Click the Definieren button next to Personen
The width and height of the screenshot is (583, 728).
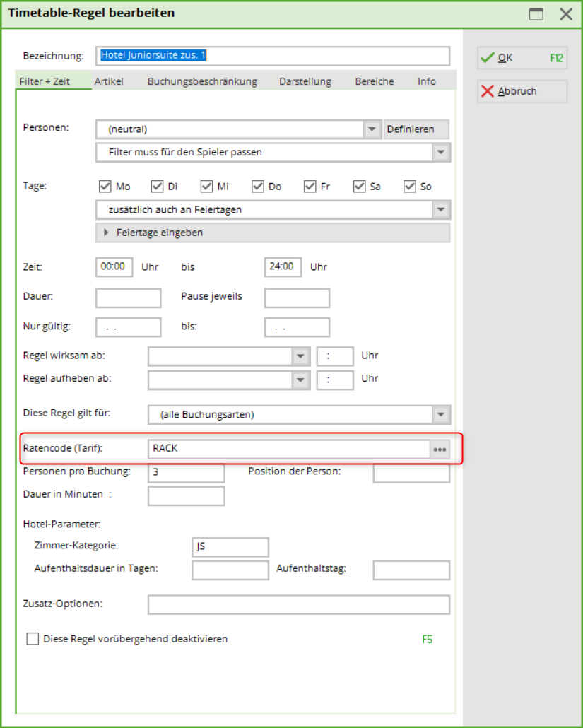tap(416, 129)
